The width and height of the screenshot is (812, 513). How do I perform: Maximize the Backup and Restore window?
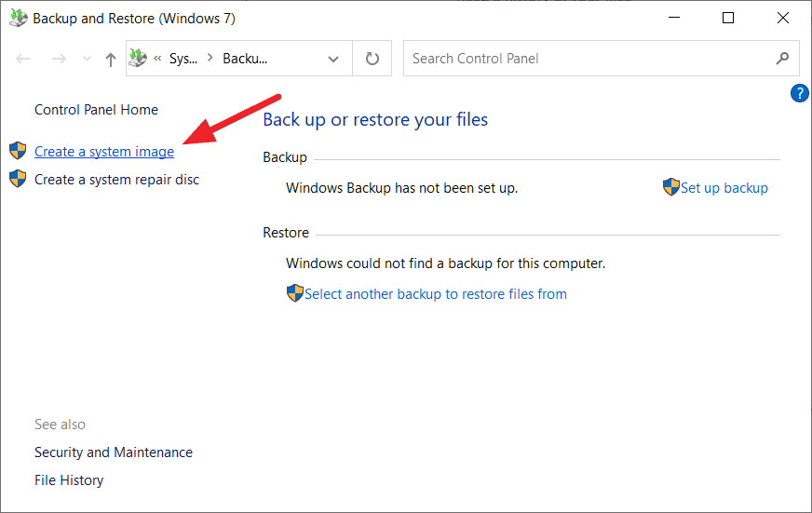click(x=728, y=18)
